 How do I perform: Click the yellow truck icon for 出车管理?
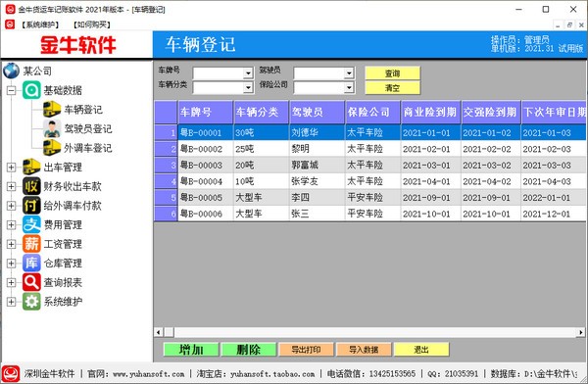(31, 167)
